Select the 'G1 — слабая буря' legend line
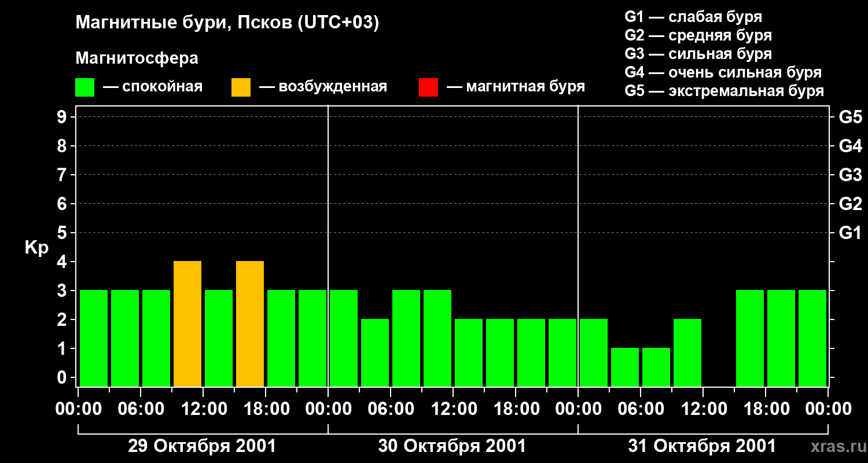The image size is (868, 463). pos(693,17)
